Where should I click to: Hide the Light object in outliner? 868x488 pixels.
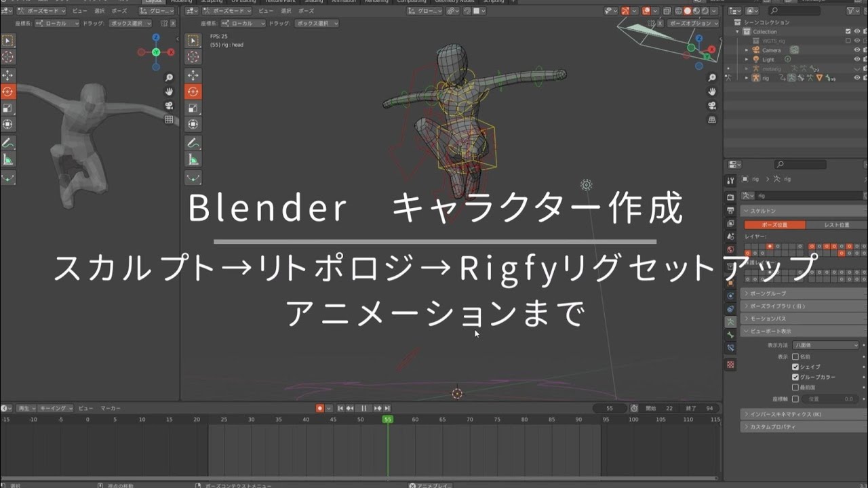coord(856,59)
